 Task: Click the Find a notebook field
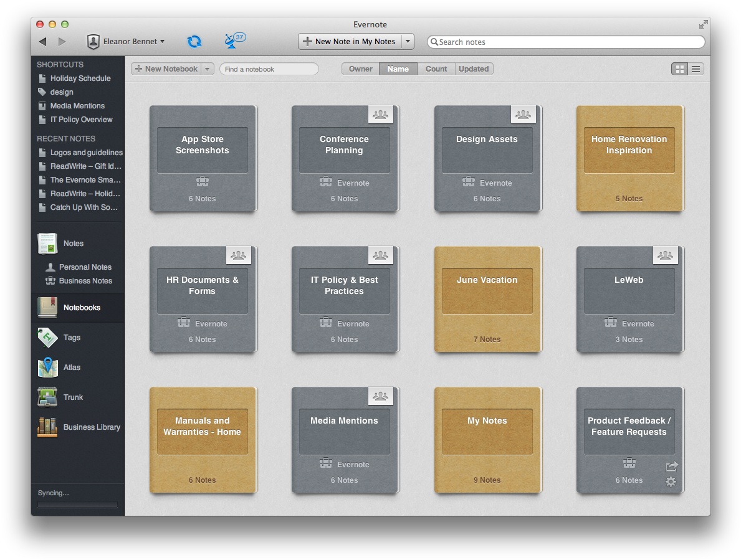[269, 69]
